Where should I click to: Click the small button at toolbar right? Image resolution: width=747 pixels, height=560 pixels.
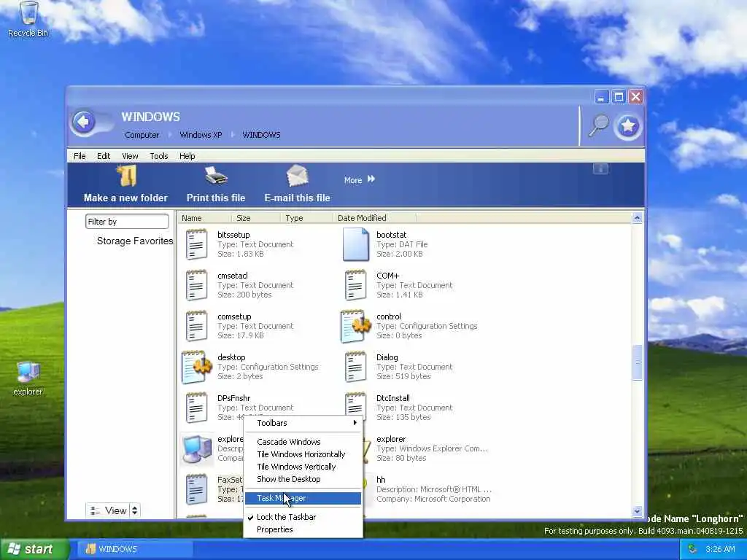(x=600, y=169)
